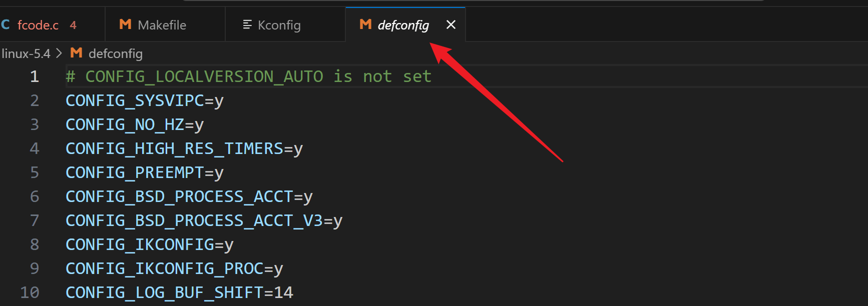Place cursor on CONFIG_PREEMPT=y text
Viewport: 868px width, 306px height.
144,172
